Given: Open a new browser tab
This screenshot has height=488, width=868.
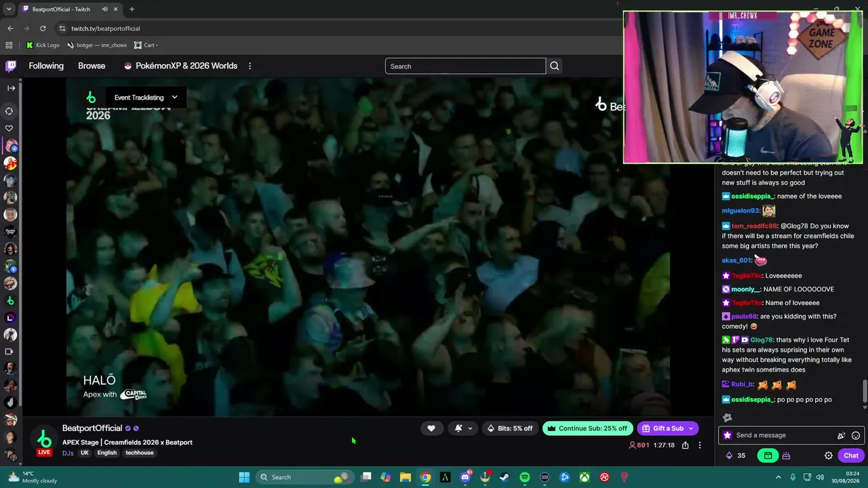Looking at the screenshot, I should tap(132, 9).
